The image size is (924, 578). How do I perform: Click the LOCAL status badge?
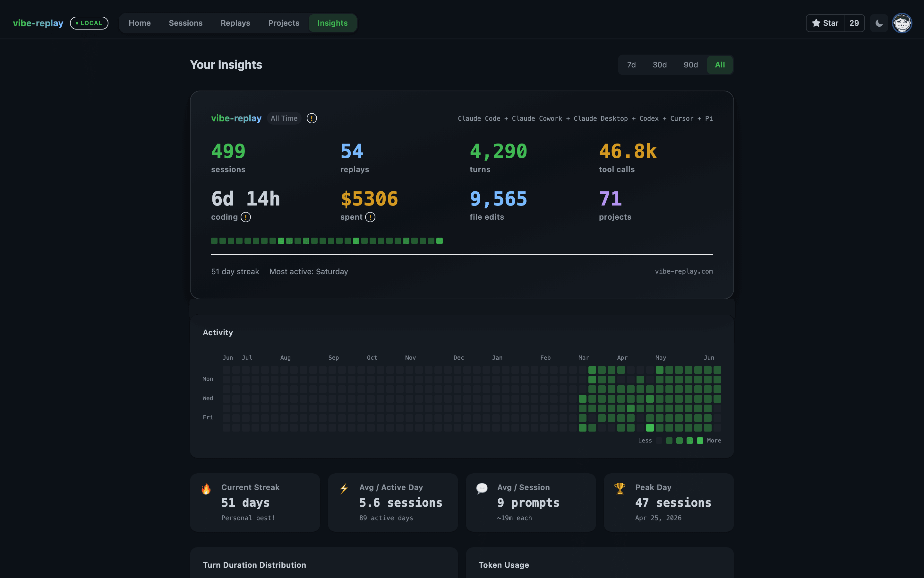point(89,23)
